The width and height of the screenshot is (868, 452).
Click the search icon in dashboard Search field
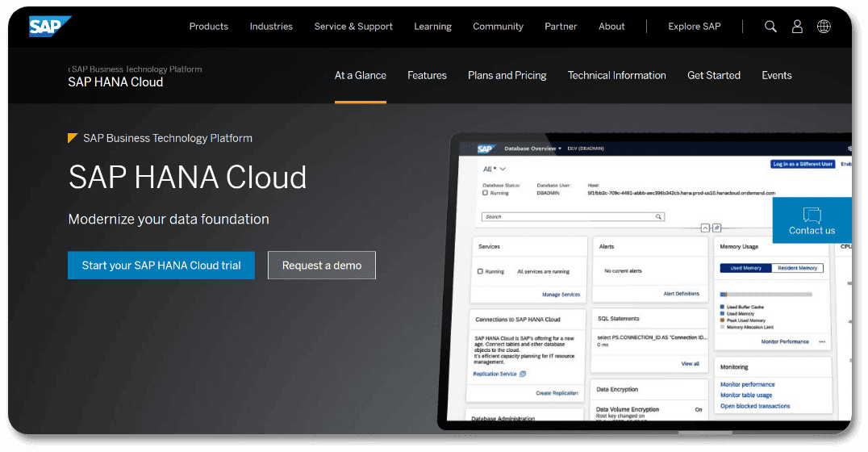[x=658, y=216]
